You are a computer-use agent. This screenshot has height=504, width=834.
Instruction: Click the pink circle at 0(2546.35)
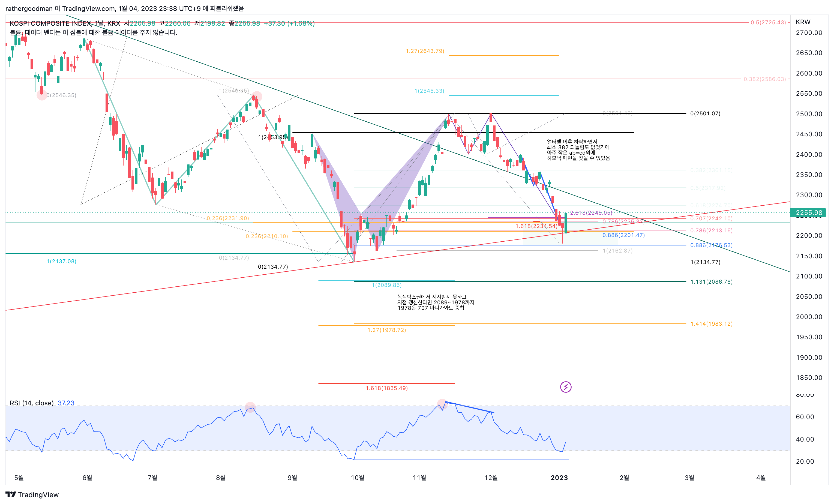coord(42,95)
